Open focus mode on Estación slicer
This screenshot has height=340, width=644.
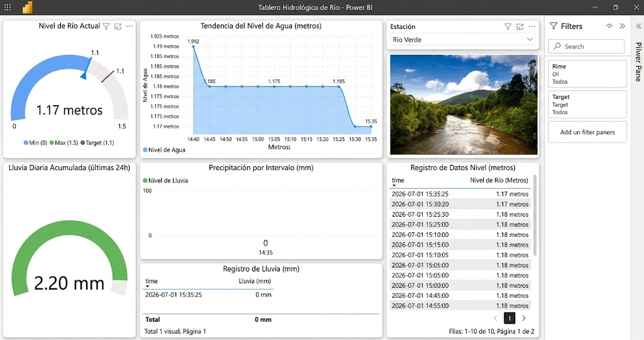pos(520,26)
